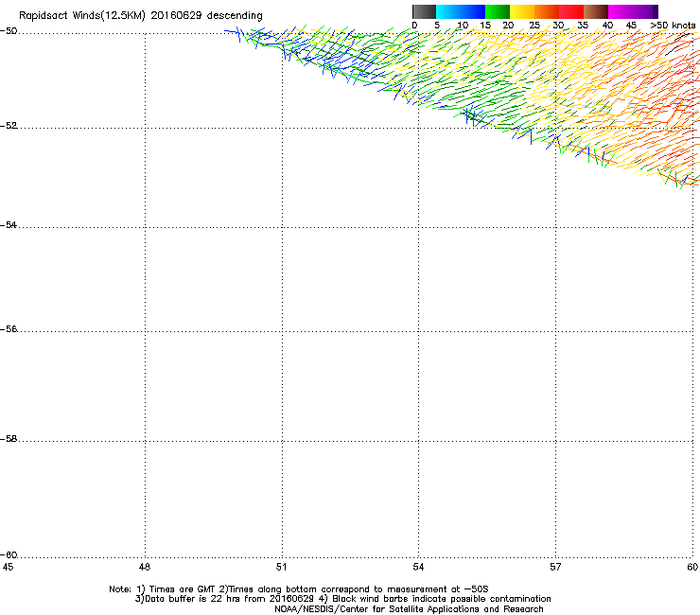Click the '-54' latitude axis label
The image size is (700, 615).
pos(9,224)
